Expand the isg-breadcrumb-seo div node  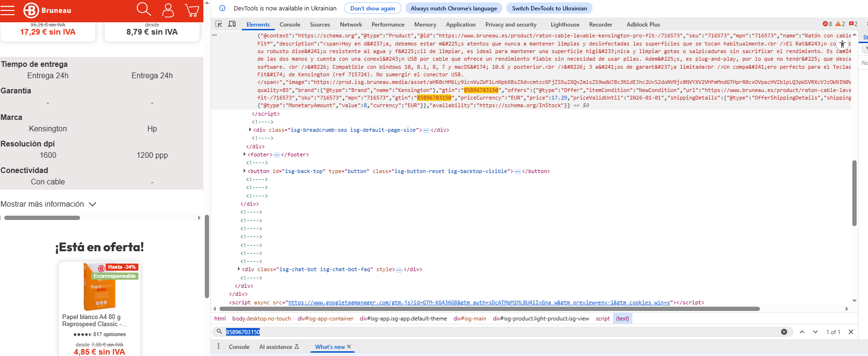[250, 129]
